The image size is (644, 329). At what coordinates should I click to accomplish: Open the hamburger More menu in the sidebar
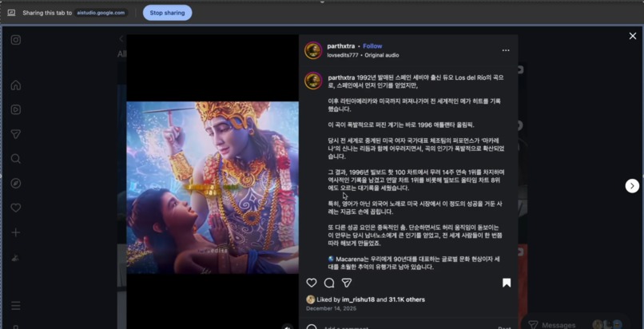coord(16,306)
